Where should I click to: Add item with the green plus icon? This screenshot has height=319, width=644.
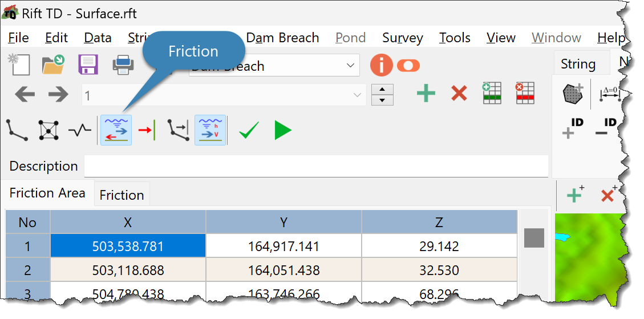pos(426,94)
